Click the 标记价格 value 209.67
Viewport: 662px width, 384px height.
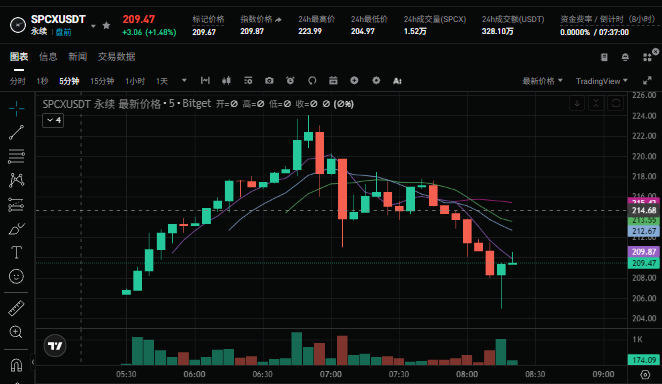click(x=204, y=32)
